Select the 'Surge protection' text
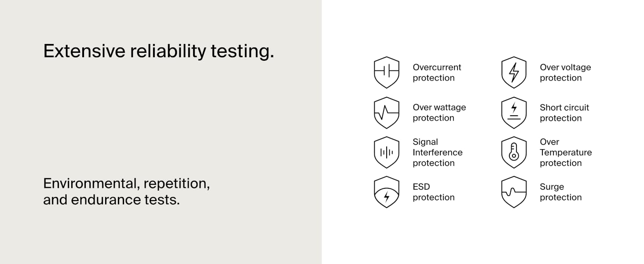This screenshot has width=644, height=264. [560, 192]
